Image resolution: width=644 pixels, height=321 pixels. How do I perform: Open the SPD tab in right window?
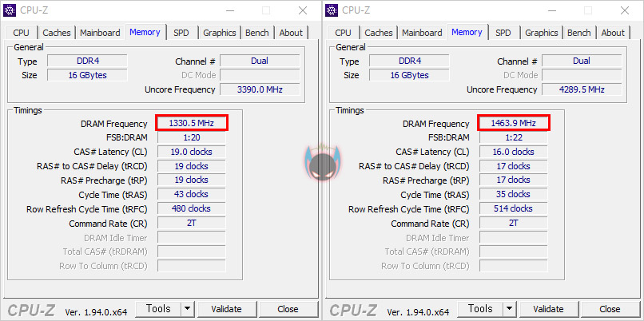tap(503, 33)
